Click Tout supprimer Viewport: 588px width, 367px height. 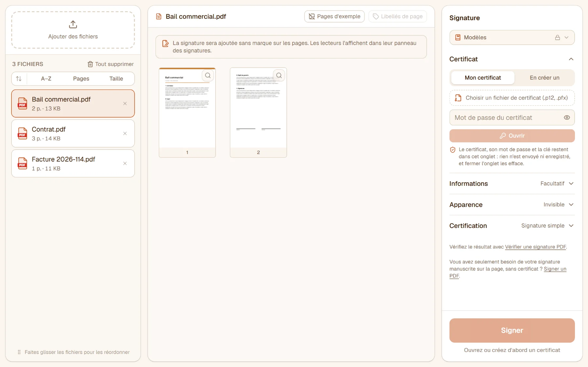pyautogui.click(x=111, y=64)
